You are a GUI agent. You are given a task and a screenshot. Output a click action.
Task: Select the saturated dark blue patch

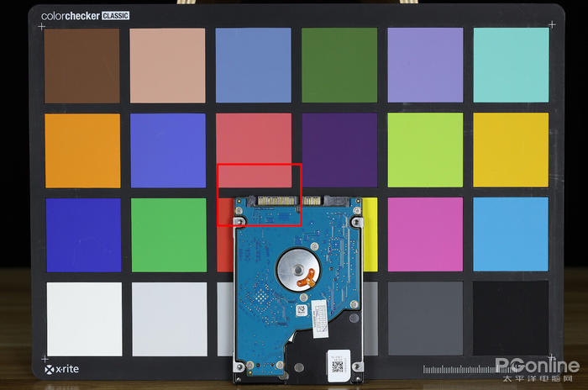click(84, 235)
